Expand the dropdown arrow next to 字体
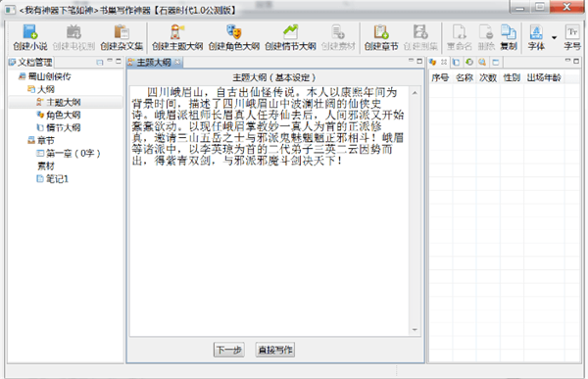Image resolution: width=588 pixels, height=379 pixels. (x=554, y=37)
